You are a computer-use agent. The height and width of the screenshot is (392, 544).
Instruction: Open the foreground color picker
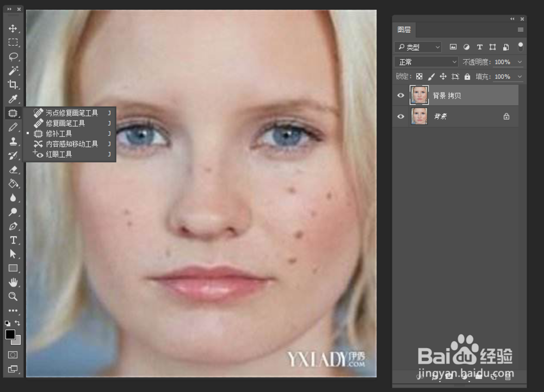pyautogui.click(x=10, y=334)
